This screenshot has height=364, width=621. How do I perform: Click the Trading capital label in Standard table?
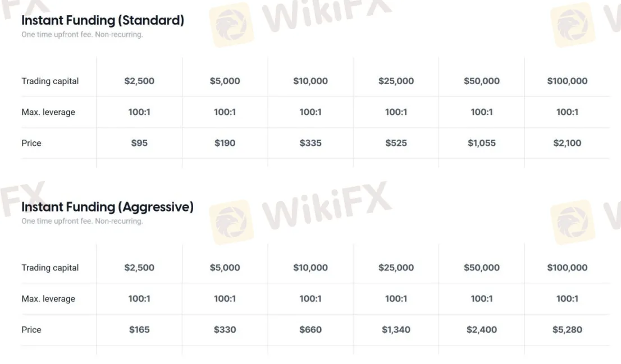(x=50, y=81)
